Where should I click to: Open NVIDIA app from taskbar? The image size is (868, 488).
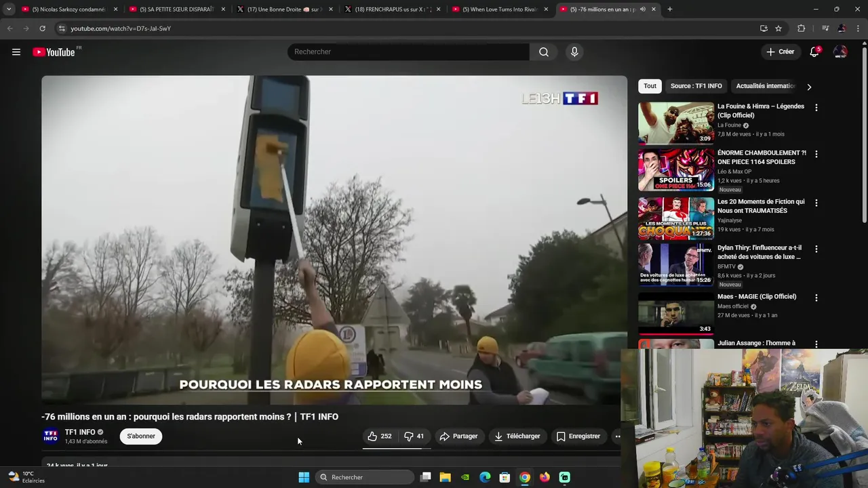point(465,477)
